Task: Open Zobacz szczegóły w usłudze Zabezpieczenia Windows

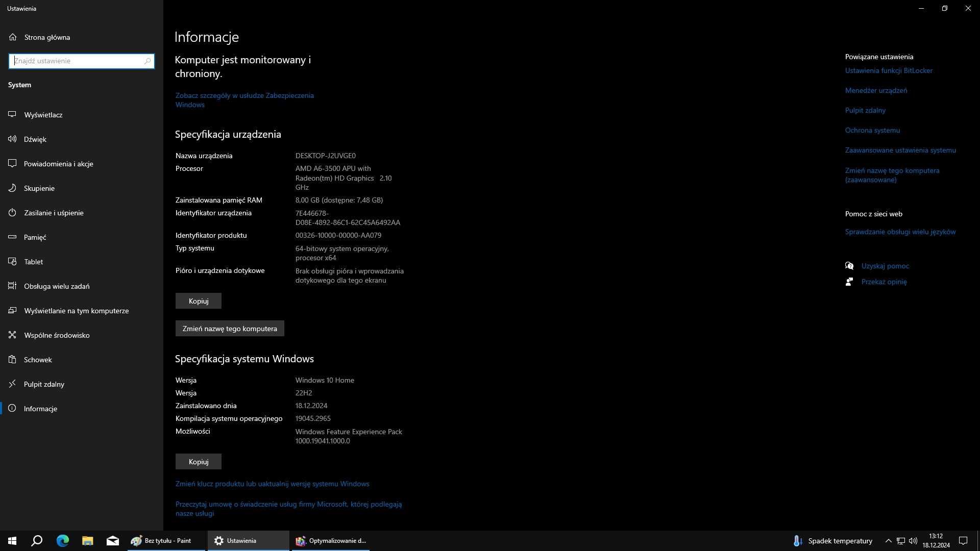Action: coord(244,100)
